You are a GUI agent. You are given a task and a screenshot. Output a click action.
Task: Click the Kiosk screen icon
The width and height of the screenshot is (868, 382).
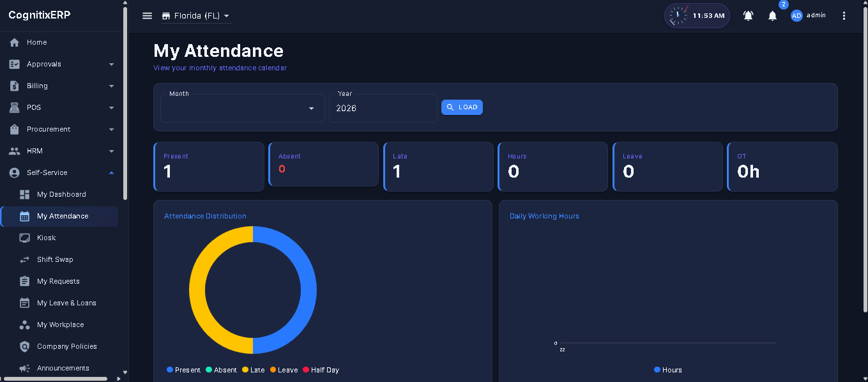(x=25, y=238)
